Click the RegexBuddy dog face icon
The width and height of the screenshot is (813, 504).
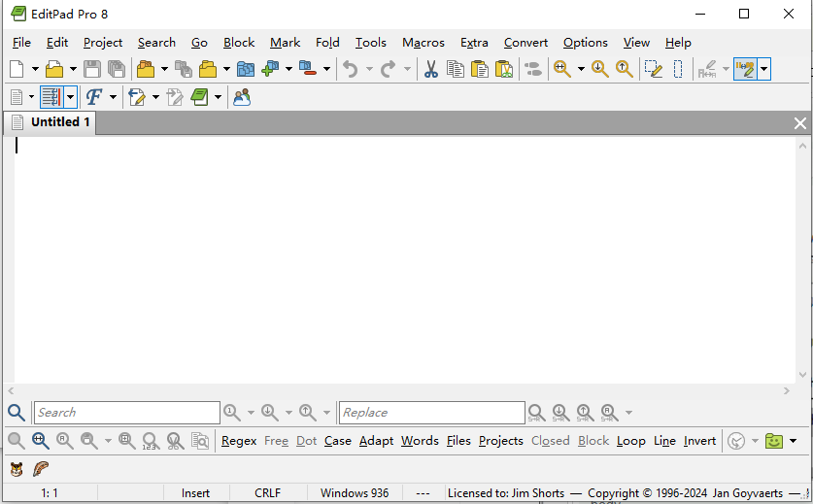pos(17,469)
